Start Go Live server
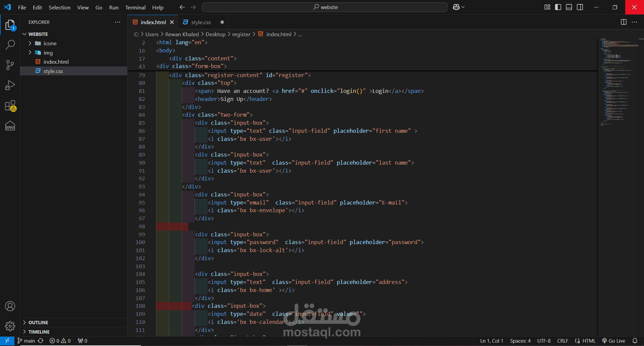644x346 pixels. 613,341
